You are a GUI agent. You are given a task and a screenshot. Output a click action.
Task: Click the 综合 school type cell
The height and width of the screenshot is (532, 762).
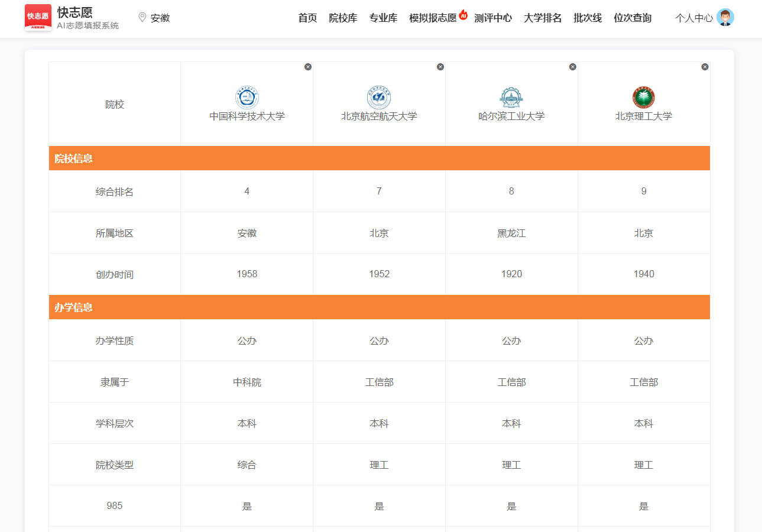pyautogui.click(x=247, y=465)
